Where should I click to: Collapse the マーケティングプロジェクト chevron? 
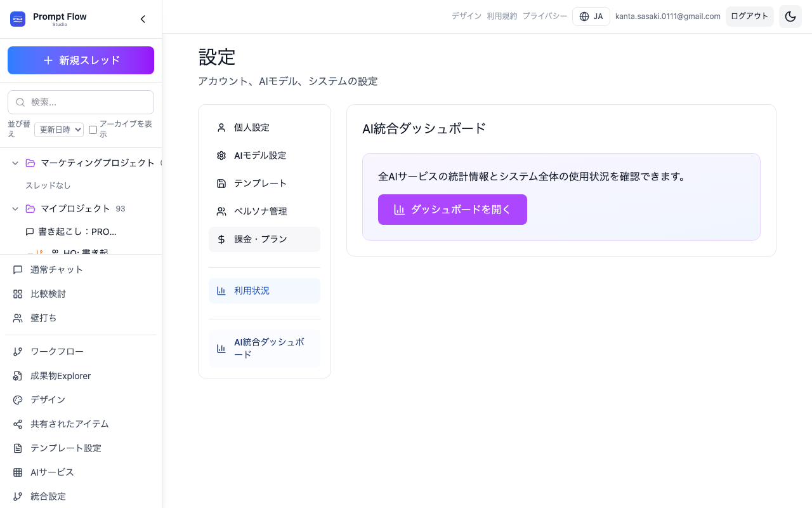pos(15,163)
